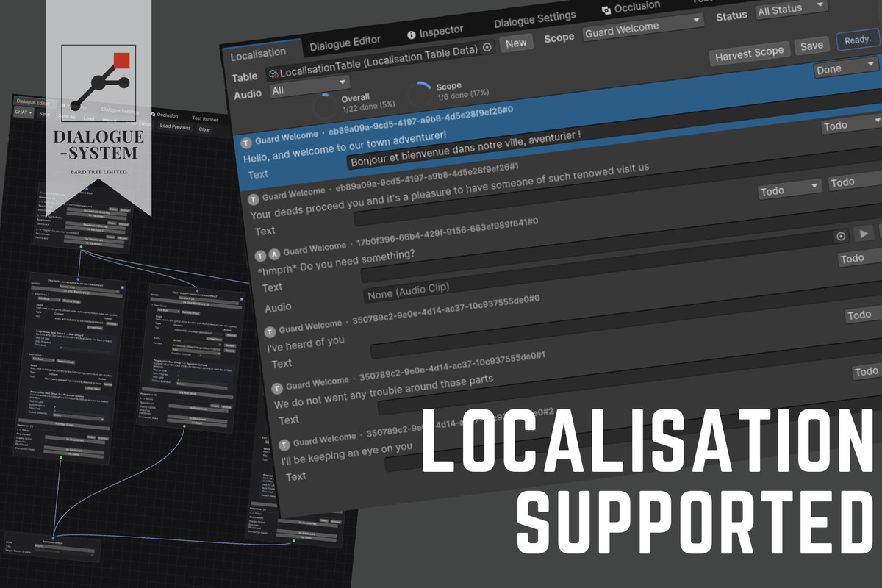Click T icon on 'We do not want any trouble' row
The width and height of the screenshot is (882, 588).
click(x=277, y=388)
